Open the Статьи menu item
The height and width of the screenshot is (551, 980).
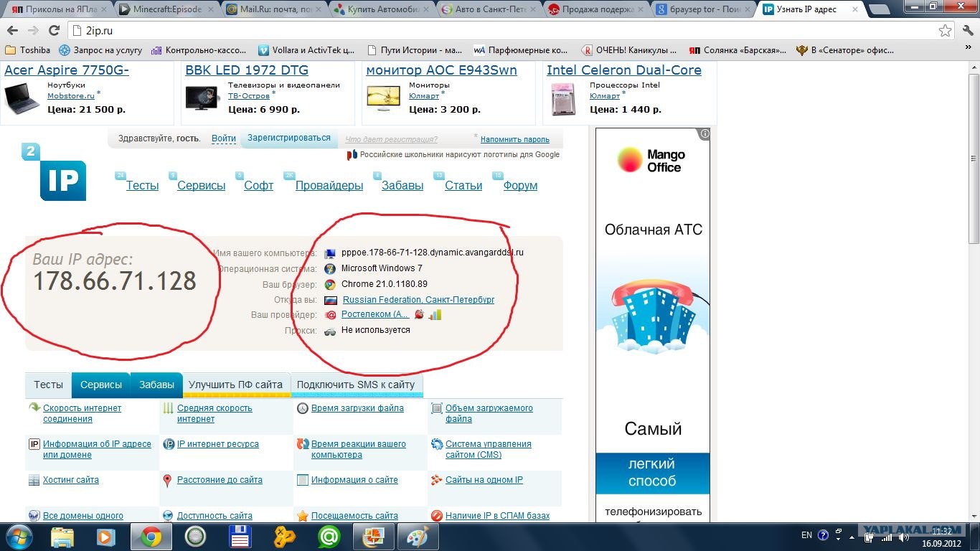coord(463,185)
